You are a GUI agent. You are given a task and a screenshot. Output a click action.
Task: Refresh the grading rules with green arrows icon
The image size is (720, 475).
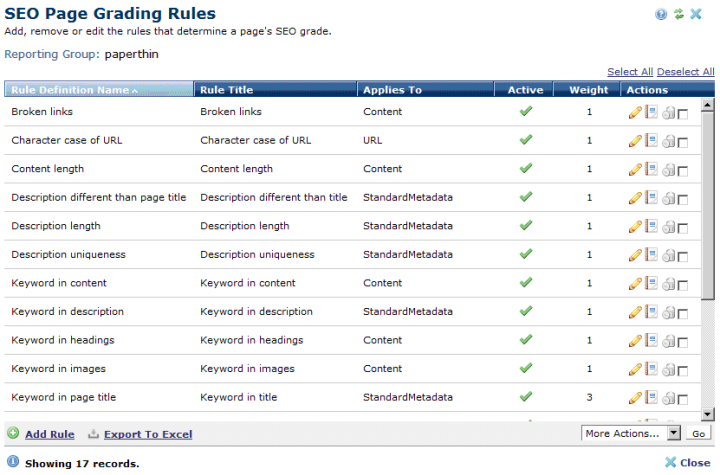pyautogui.click(x=678, y=14)
